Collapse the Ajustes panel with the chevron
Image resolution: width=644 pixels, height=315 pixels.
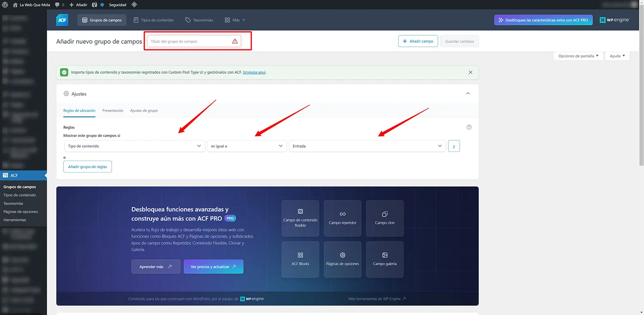click(468, 94)
